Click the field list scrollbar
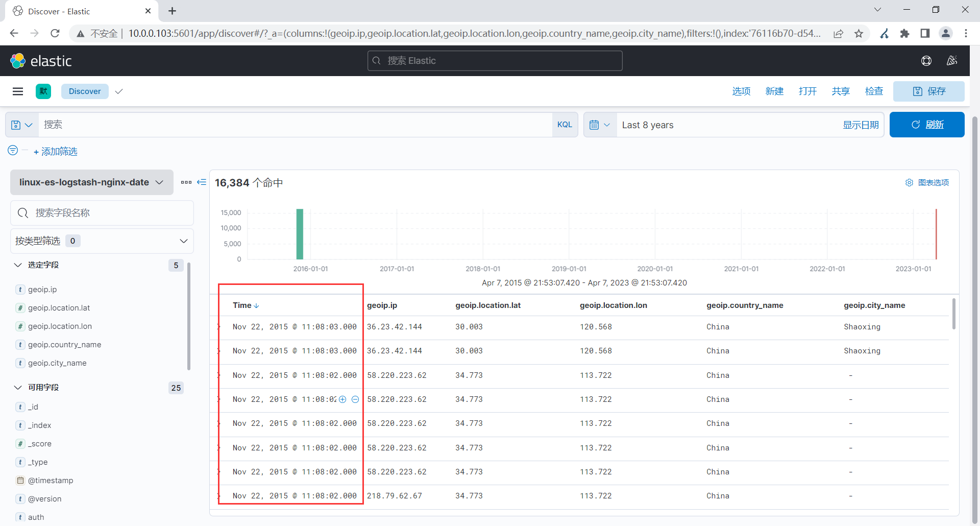 click(x=189, y=317)
